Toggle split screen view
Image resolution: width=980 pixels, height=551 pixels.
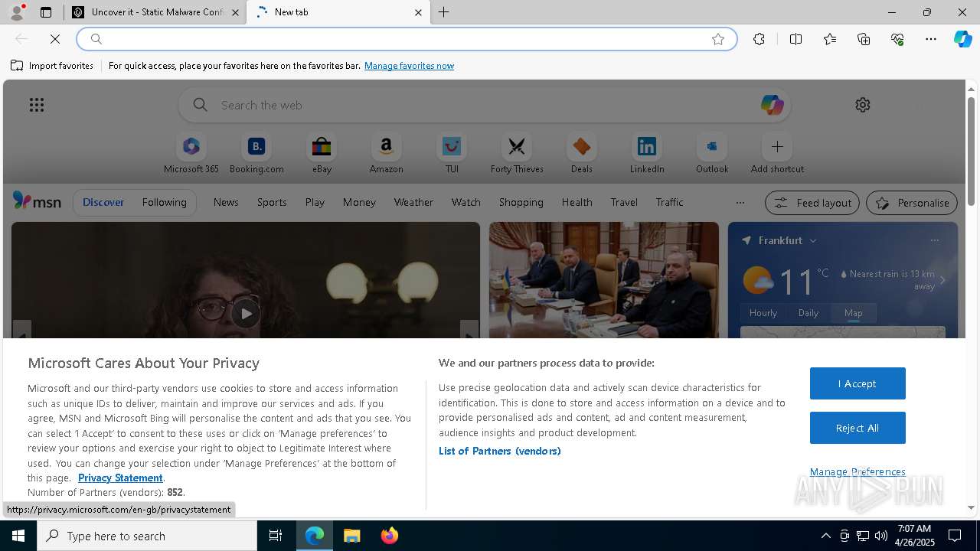(x=796, y=39)
